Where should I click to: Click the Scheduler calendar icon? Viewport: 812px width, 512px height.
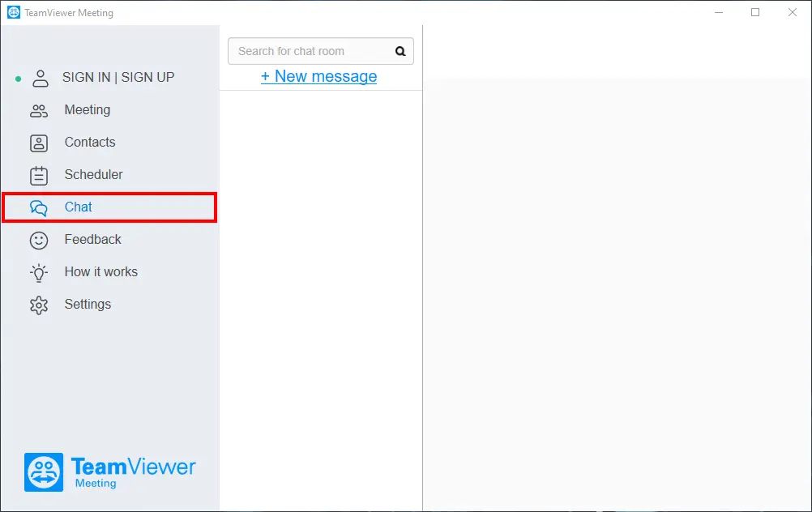point(39,176)
